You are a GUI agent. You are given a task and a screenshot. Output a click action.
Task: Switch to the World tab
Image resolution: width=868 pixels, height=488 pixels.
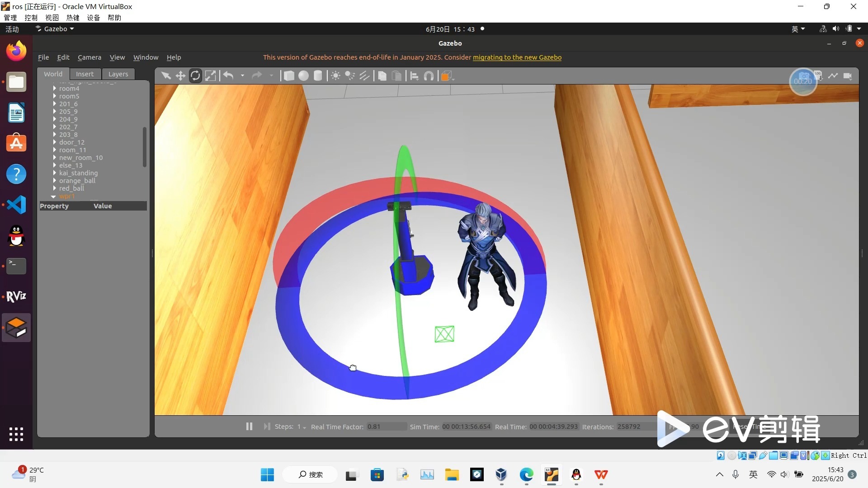(53, 74)
